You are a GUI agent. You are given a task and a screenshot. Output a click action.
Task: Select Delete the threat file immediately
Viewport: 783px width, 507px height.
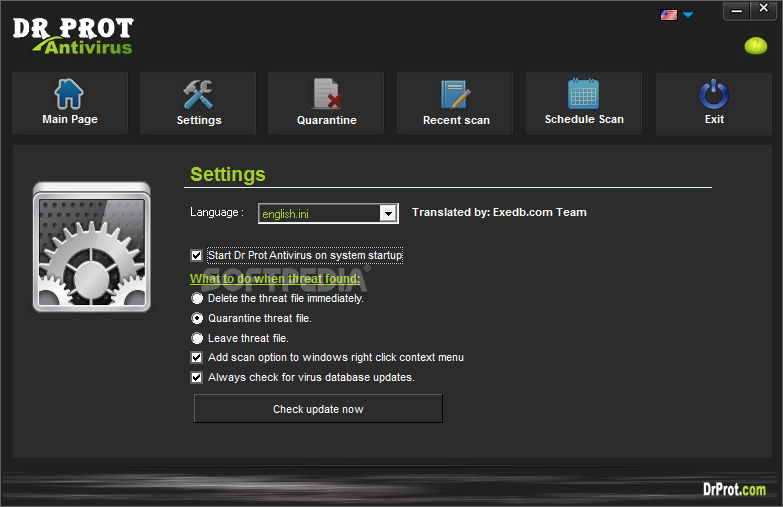pyautogui.click(x=277, y=298)
